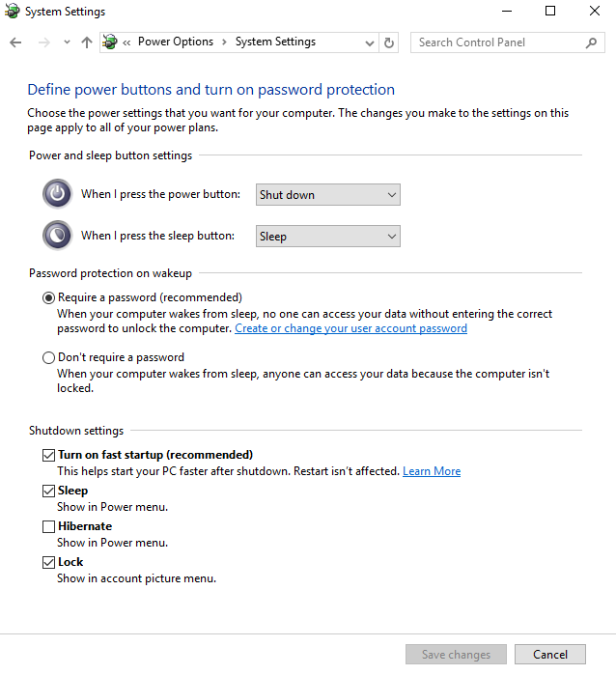The width and height of the screenshot is (616, 675).
Task: Click the search magnifier icon
Action: click(592, 42)
